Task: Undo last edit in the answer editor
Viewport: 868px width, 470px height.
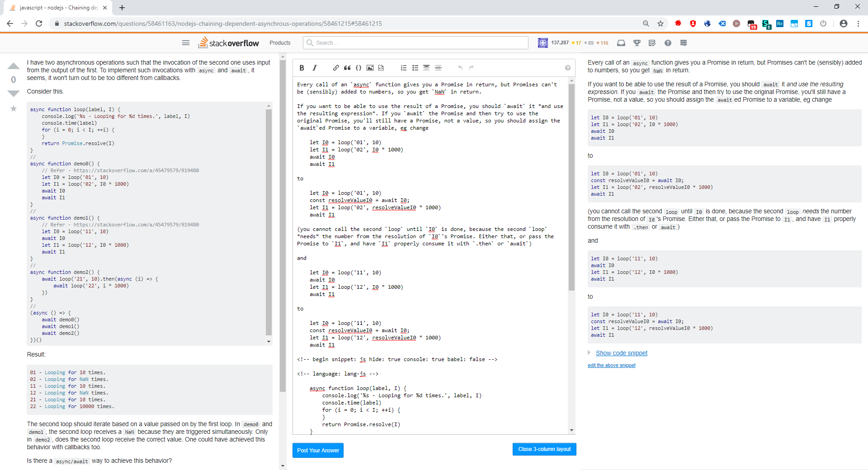Action: 460,68
